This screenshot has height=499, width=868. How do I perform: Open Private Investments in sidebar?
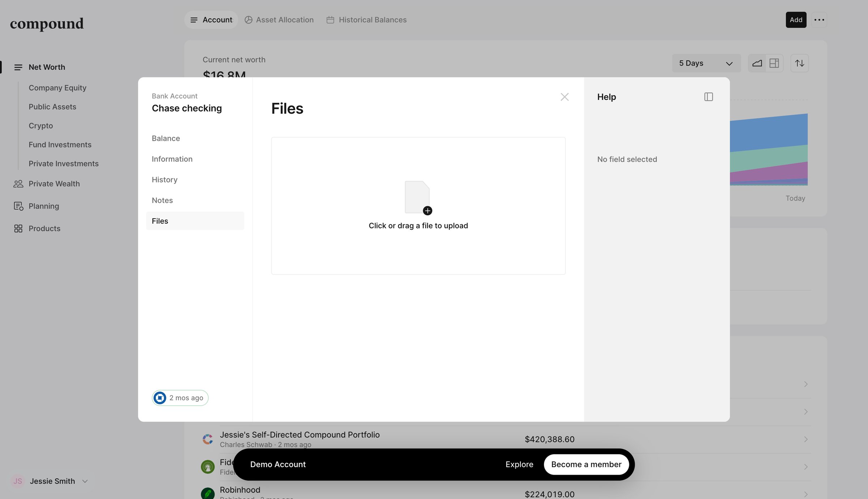click(64, 164)
